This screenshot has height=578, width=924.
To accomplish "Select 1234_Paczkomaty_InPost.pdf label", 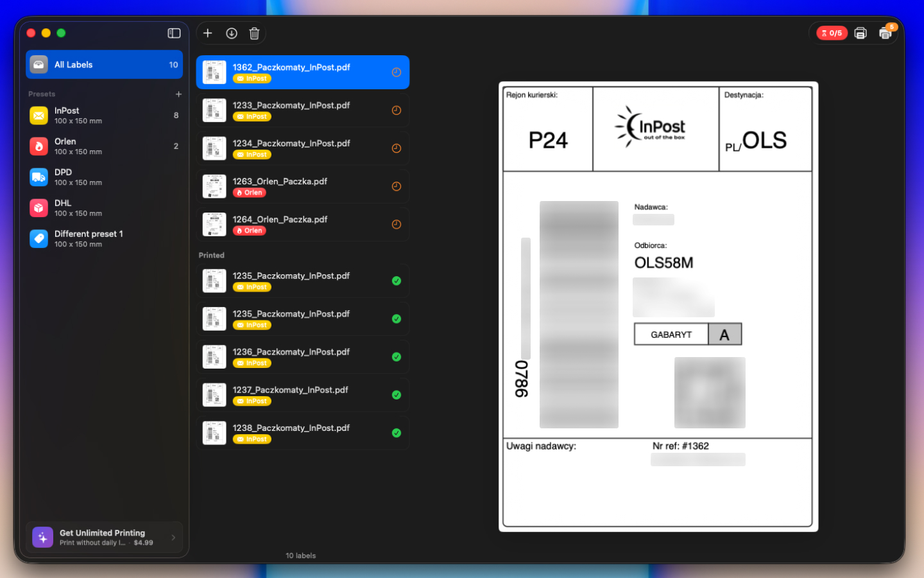I will 302,148.
